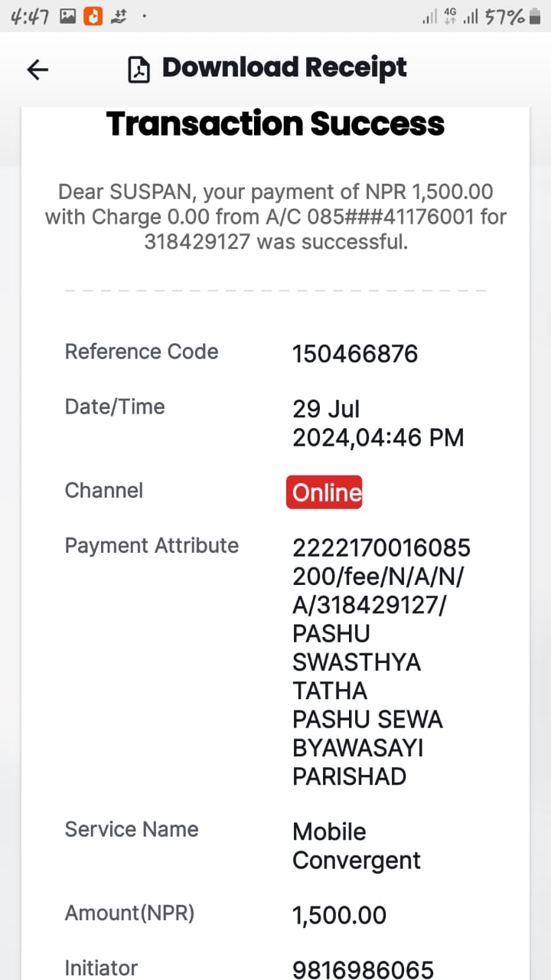Tap the amount value 1,500.00
The image size is (551, 980).
(339, 915)
